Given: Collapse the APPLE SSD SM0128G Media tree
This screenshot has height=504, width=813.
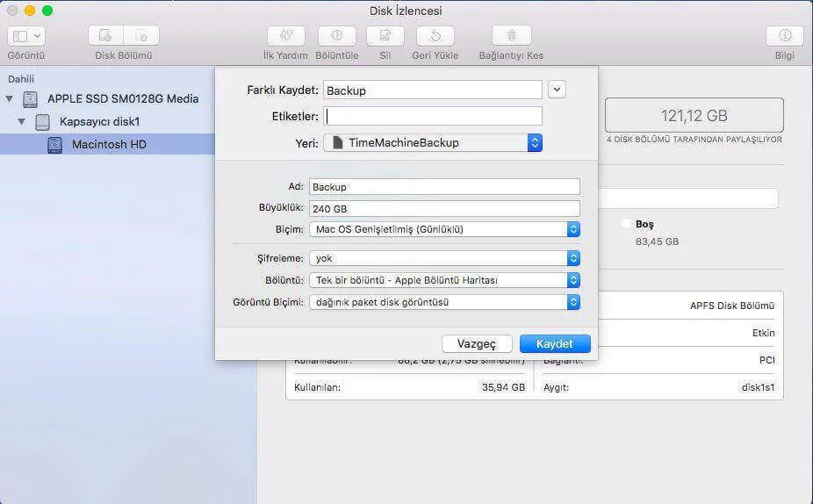Looking at the screenshot, I should pos(10,99).
